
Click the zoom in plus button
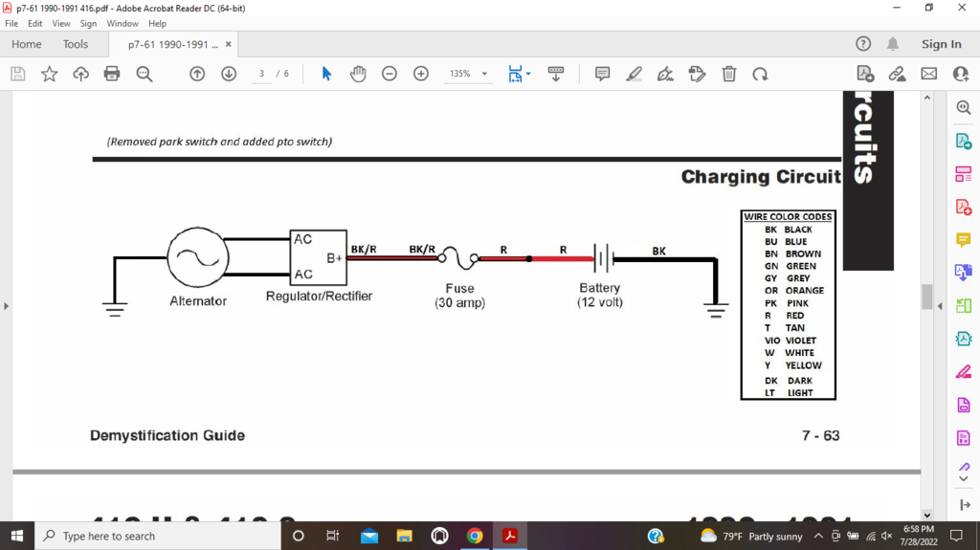(x=421, y=74)
